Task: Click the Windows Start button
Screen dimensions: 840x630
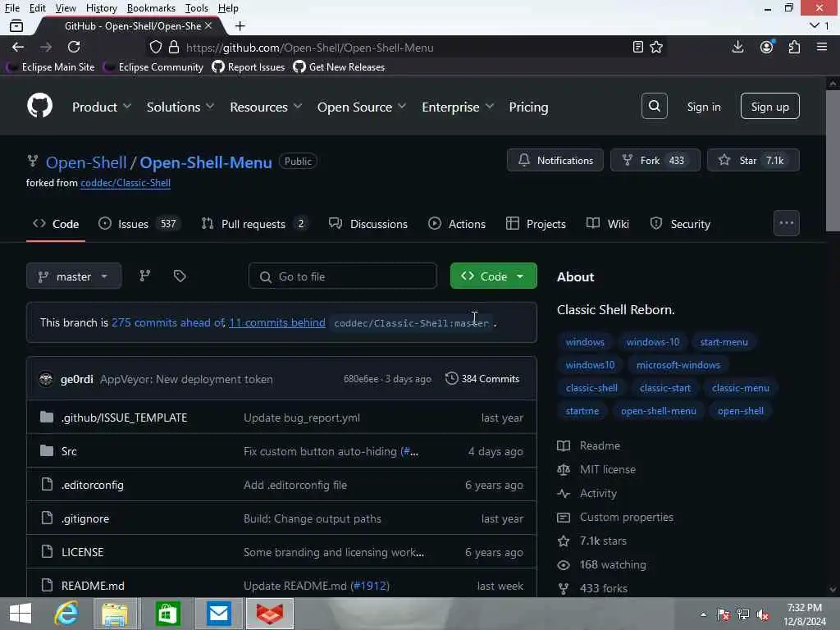Action: (x=21, y=614)
